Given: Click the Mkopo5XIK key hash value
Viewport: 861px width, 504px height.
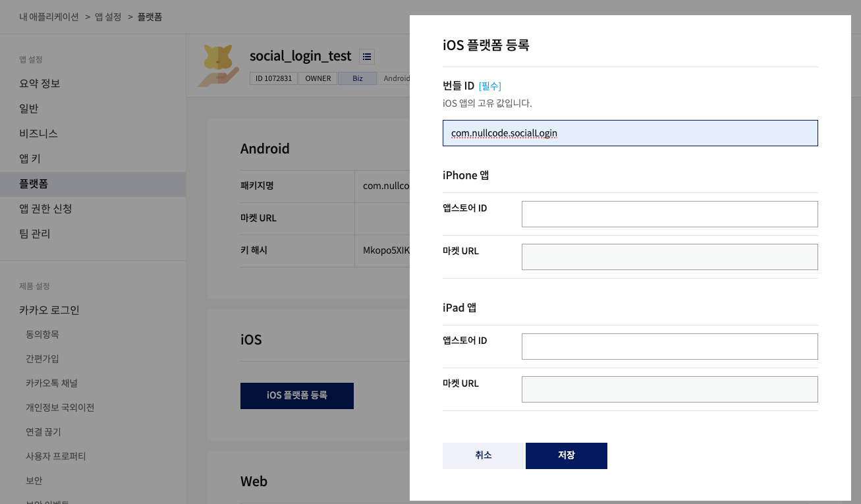Looking at the screenshot, I should click(x=386, y=250).
